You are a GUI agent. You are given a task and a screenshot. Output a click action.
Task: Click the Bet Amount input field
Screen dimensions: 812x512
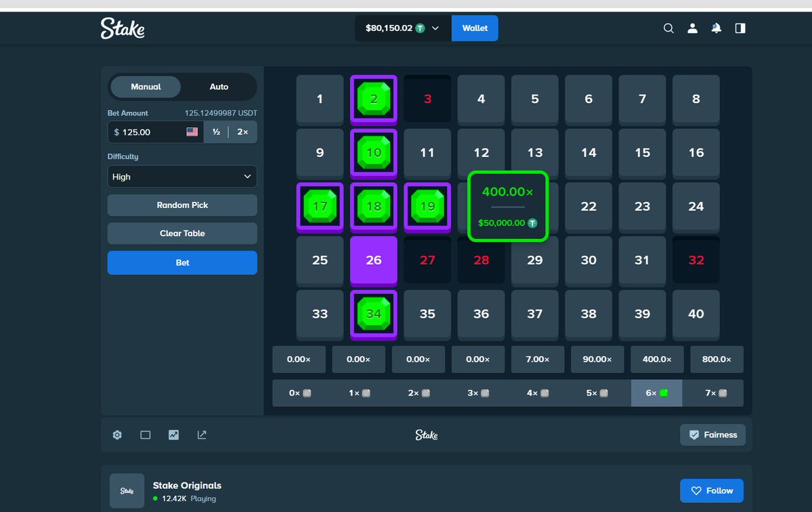click(155, 132)
